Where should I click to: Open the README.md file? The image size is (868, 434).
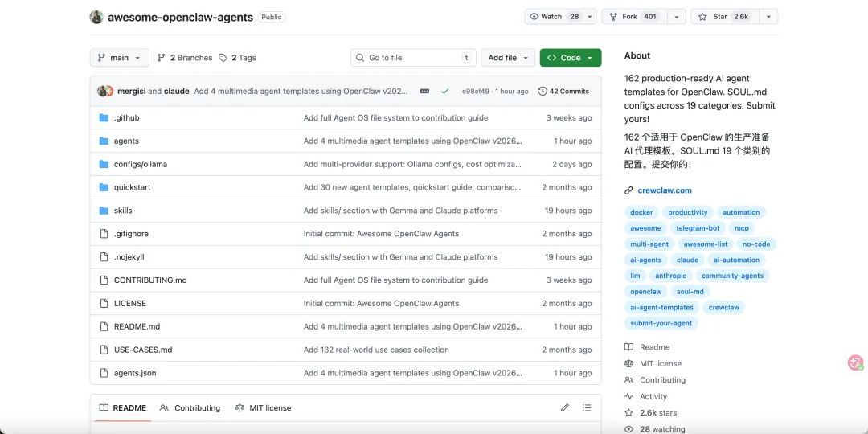click(x=137, y=326)
